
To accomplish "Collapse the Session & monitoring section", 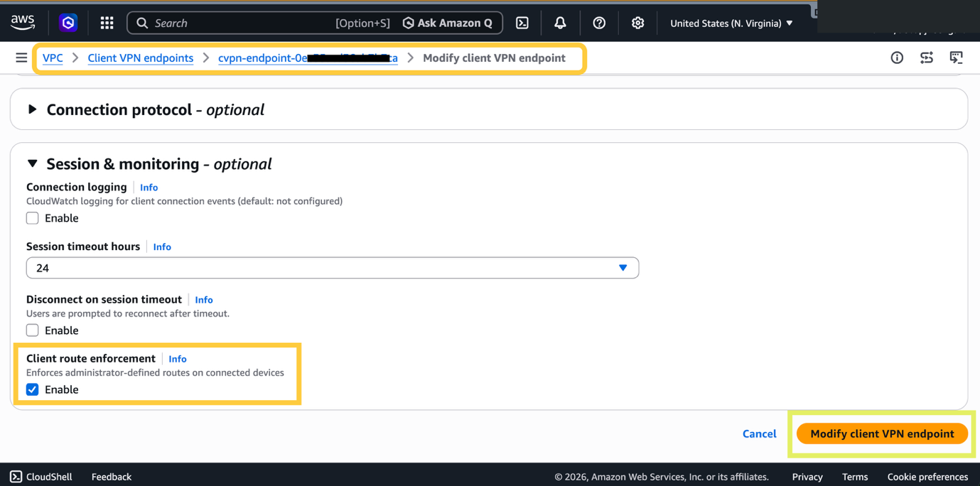I will (32, 163).
